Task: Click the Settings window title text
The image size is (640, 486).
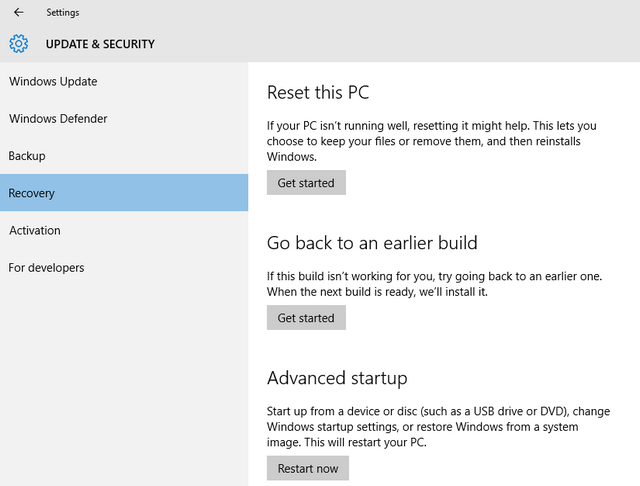Action: (63, 13)
